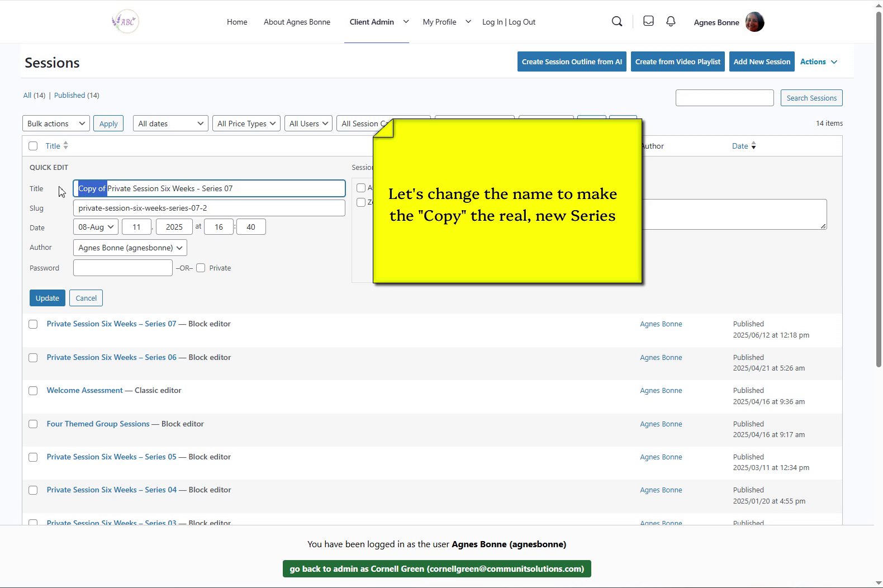Click the Title column sort arrows
Viewport: 883px width, 588px height.
(x=66, y=146)
